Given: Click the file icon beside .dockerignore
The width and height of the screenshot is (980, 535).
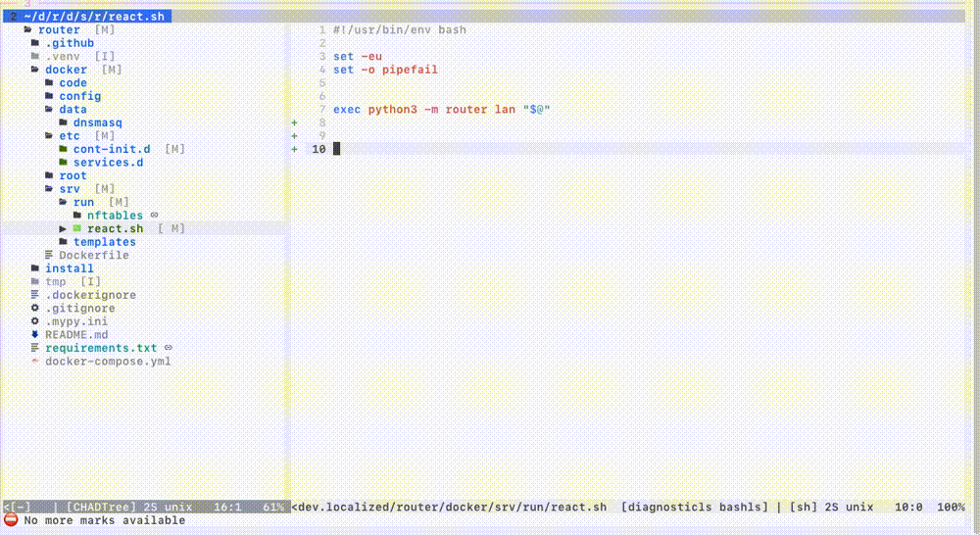Looking at the screenshot, I should coord(35,295).
